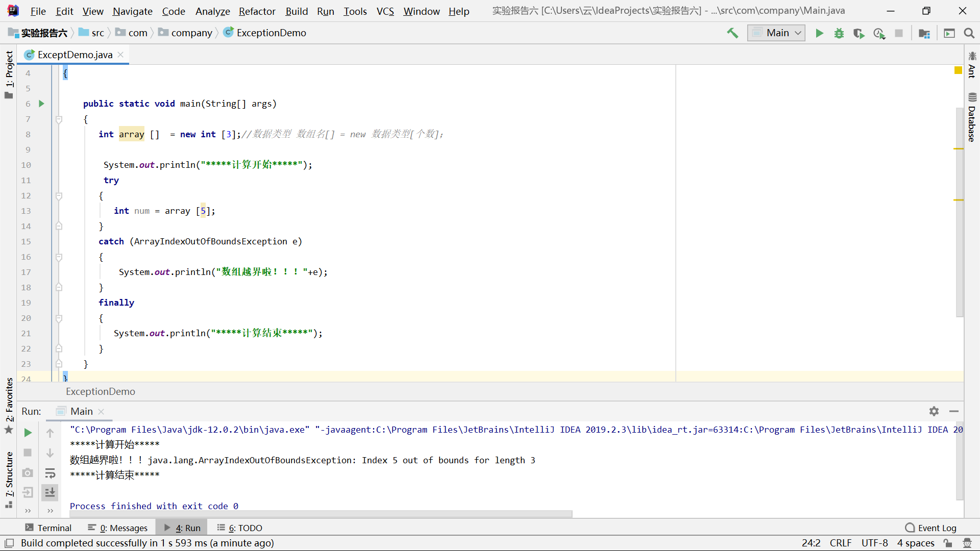This screenshot has height=551, width=980.
Task: Click the camera dump threads icon
Action: point(28,473)
